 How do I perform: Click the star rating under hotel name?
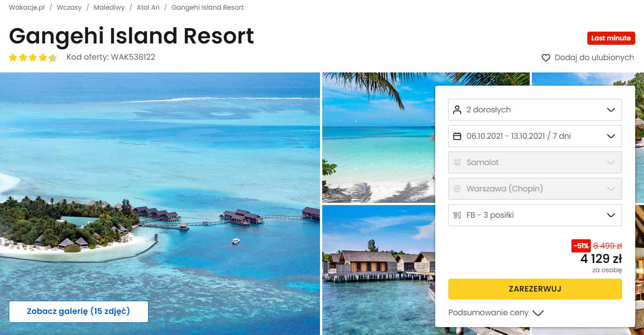tap(33, 58)
